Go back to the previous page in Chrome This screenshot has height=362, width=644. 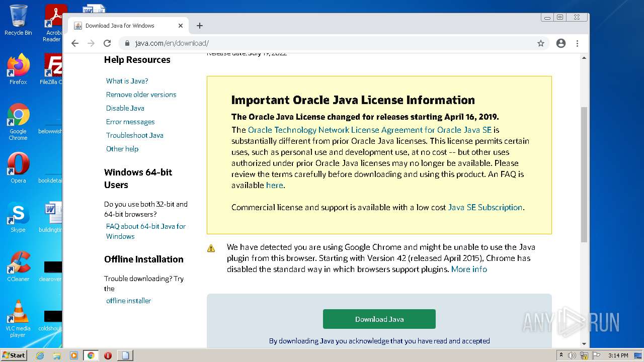(x=75, y=43)
